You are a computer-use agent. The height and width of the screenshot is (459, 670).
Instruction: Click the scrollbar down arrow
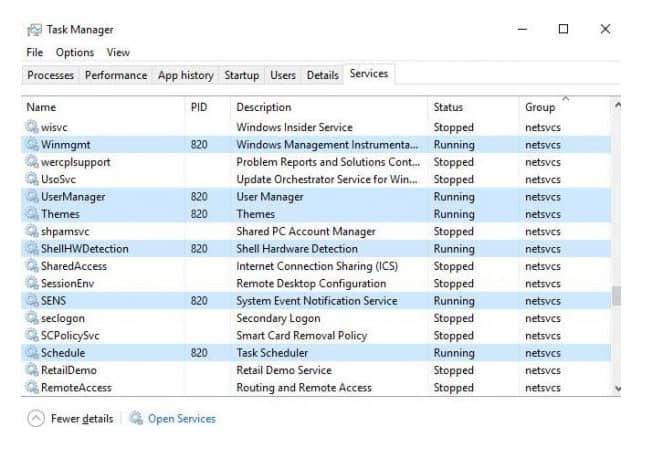click(617, 388)
